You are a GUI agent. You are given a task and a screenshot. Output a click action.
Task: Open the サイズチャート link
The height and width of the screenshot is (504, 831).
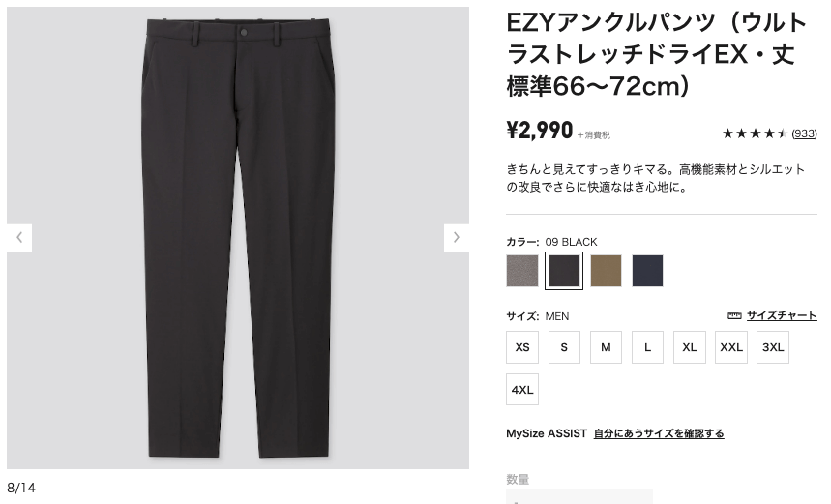[782, 316]
